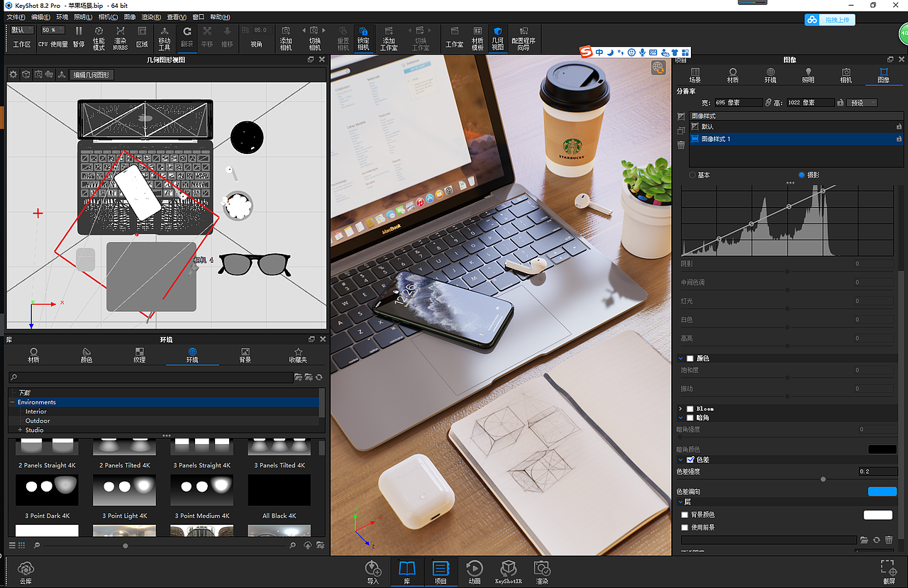Screen dimensions: 908x588
Task: Enable the 暗角 vignette checkbox
Action: (x=690, y=418)
